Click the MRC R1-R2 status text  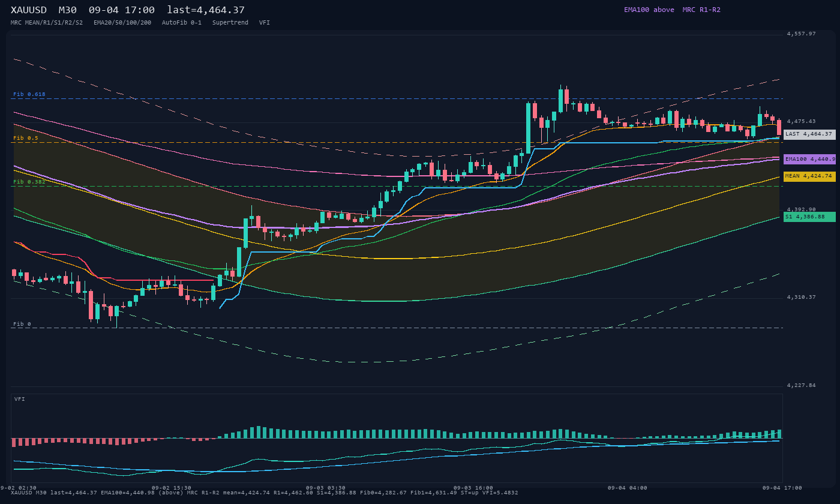pos(701,10)
